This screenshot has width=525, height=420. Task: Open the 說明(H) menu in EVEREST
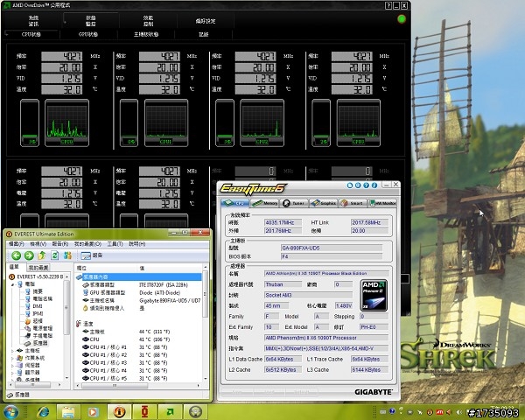point(137,244)
